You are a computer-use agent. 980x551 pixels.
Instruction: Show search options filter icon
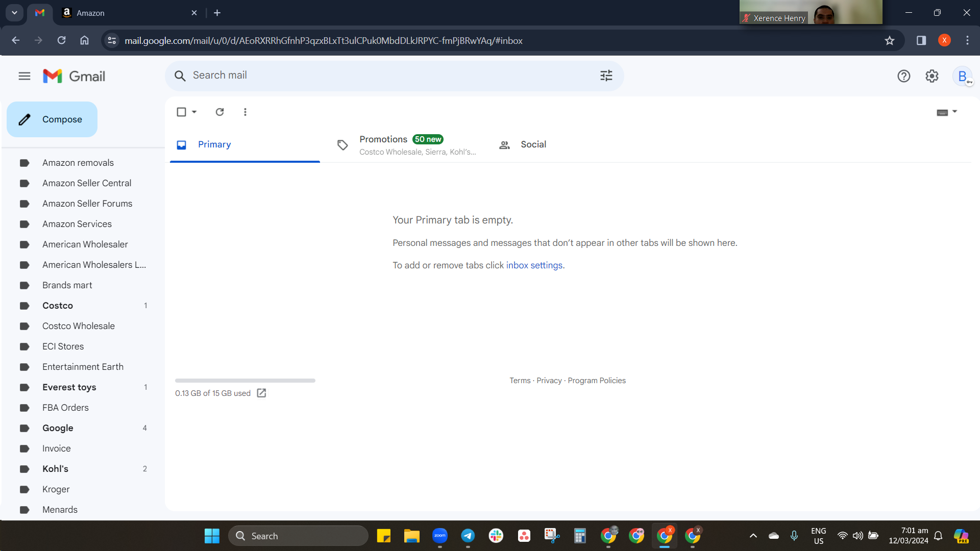point(606,76)
